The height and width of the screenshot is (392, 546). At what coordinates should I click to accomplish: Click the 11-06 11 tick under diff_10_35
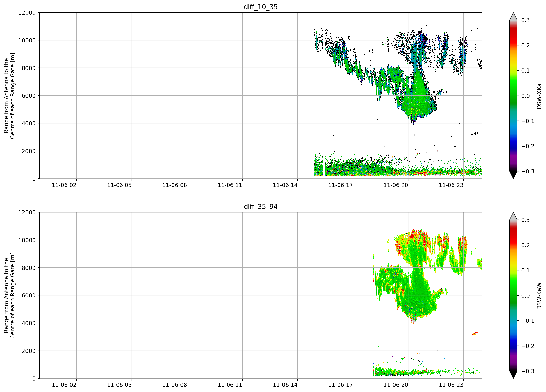230,185
